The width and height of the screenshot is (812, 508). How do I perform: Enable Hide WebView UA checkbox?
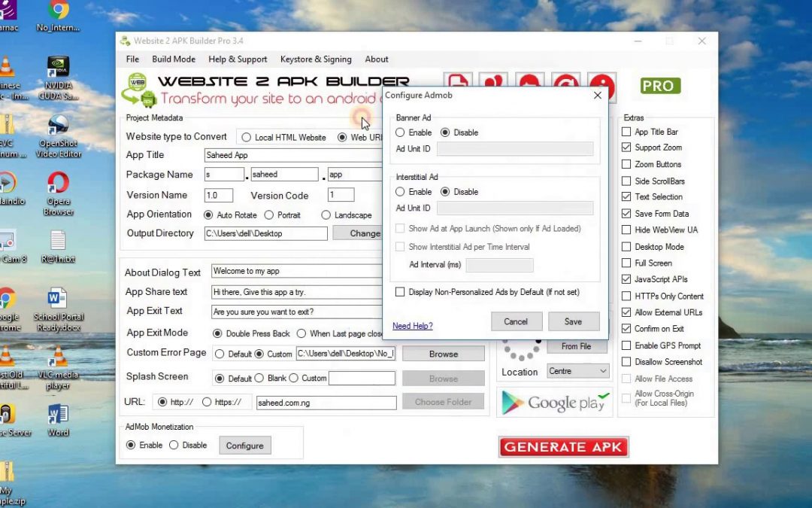tap(626, 230)
